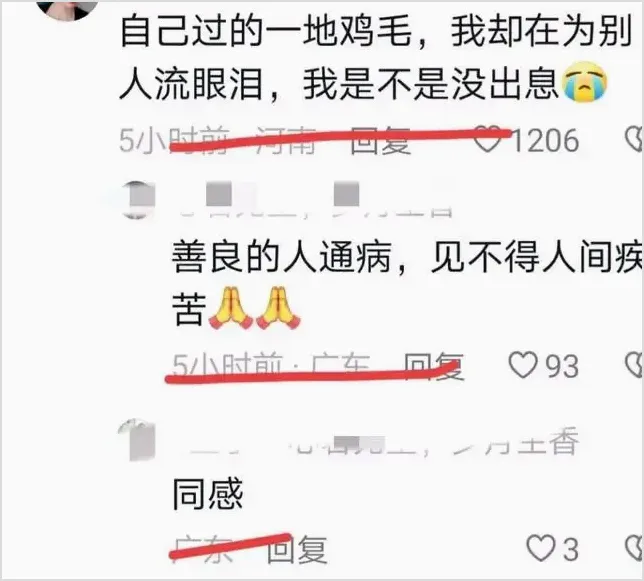Select the reply text "同感"
This screenshot has width=644, height=581.
(x=207, y=494)
